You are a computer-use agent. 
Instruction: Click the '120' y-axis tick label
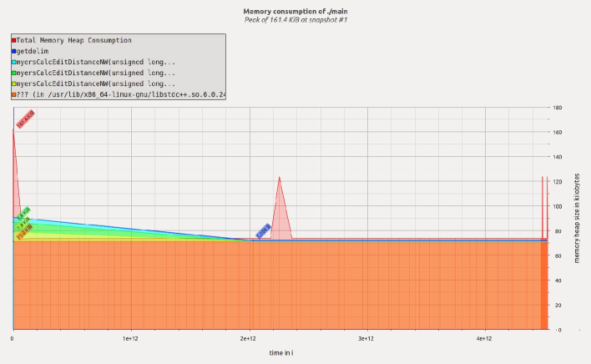tap(558, 182)
